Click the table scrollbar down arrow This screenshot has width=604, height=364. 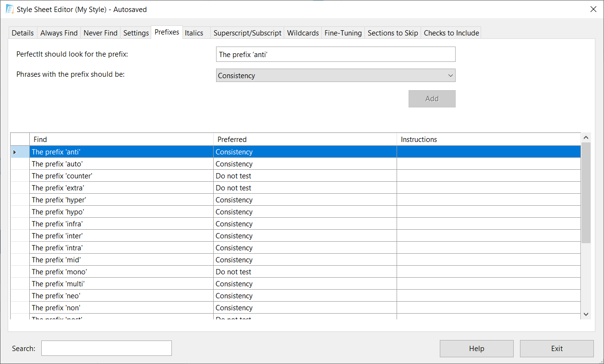pyautogui.click(x=586, y=314)
